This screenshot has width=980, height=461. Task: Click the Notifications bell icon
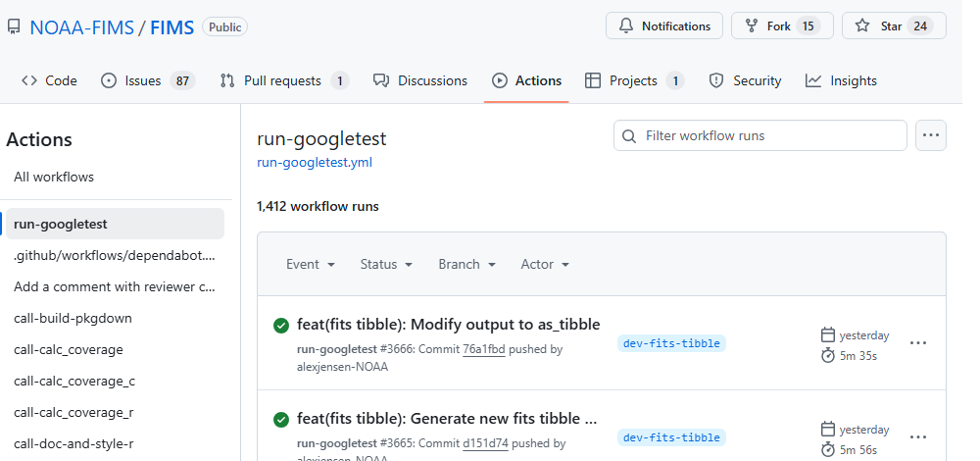[626, 26]
